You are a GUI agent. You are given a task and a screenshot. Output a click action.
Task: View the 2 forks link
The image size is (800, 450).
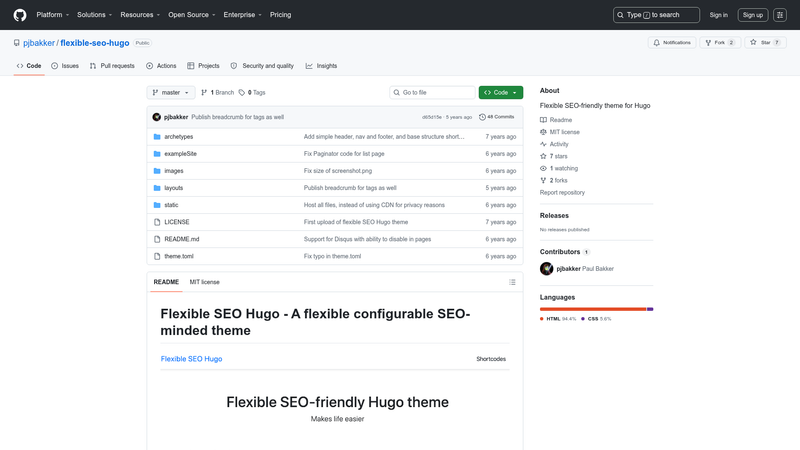[554, 181]
